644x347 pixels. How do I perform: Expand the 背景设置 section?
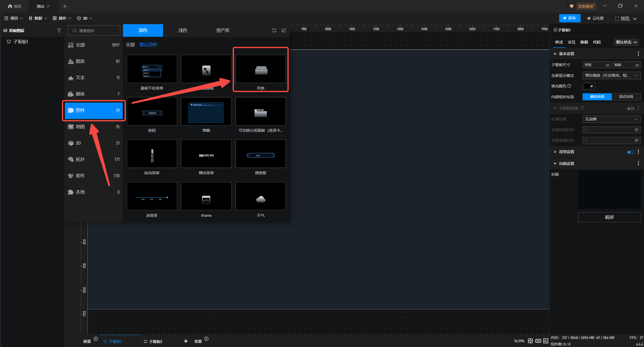point(555,152)
